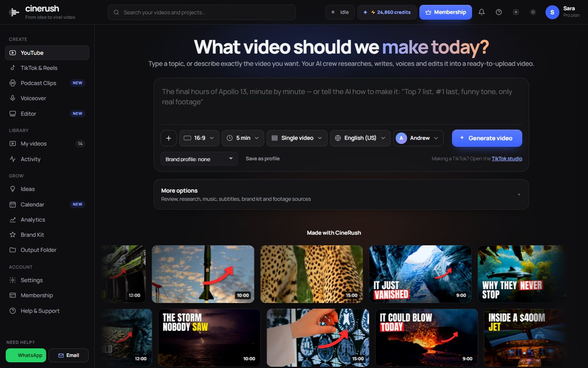Open the English (US) language dropdown
Viewport: 588px width, 368px height.
click(360, 138)
